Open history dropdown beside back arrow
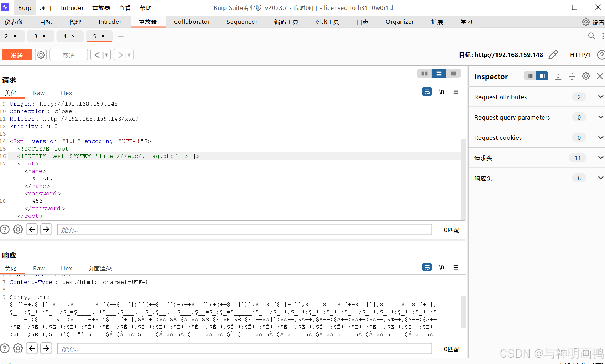Screen dimensions: 605x364 (x=106, y=55)
